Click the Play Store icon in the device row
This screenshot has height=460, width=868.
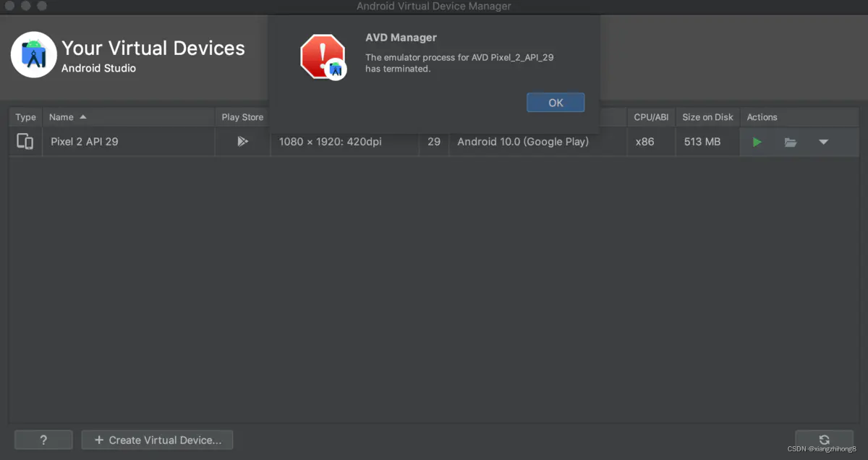[242, 142]
